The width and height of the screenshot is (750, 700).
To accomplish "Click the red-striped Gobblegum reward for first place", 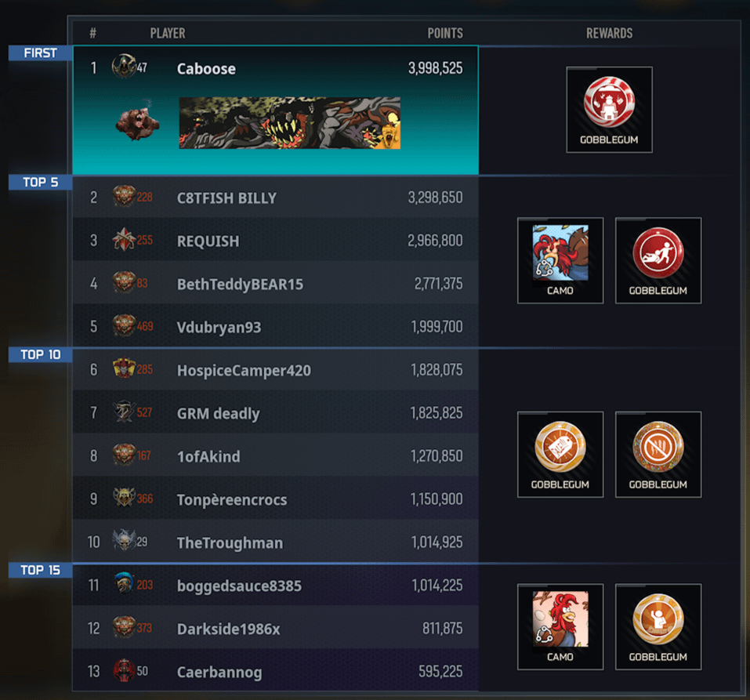I will [x=609, y=110].
